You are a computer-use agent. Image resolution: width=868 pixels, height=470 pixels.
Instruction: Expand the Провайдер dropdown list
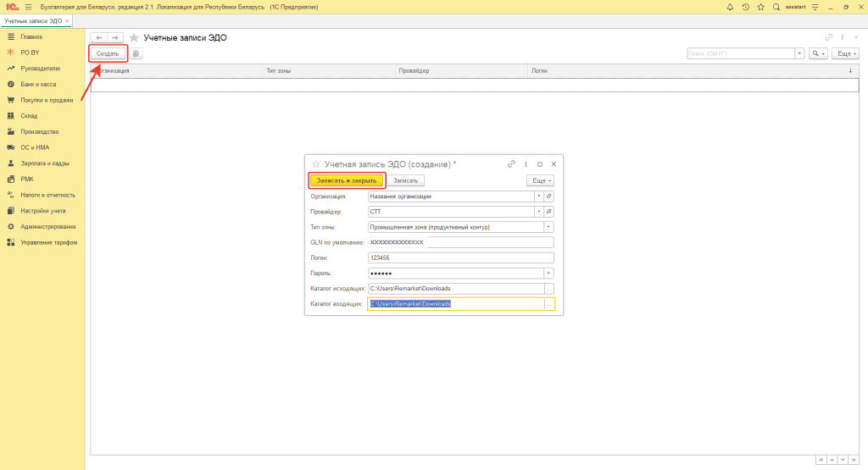click(x=538, y=212)
